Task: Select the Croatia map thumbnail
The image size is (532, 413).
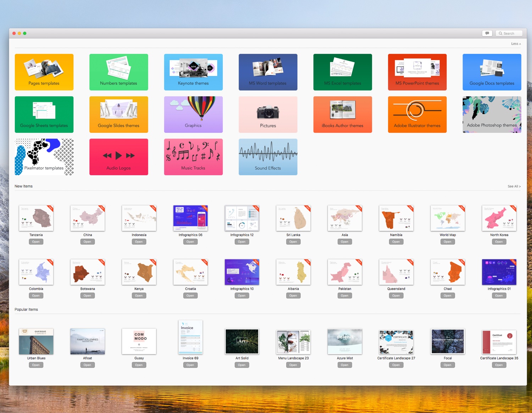Action: pos(190,272)
